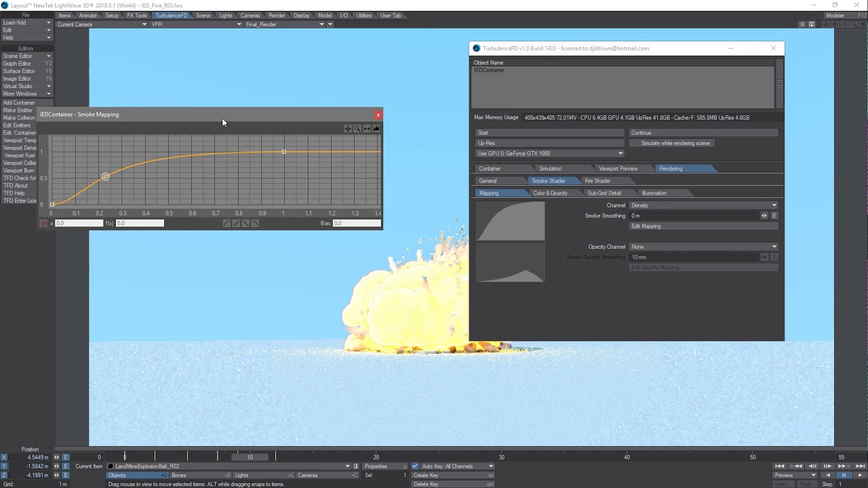The image size is (868, 488).
Task: Click the Continue simulation button
Action: coord(704,133)
